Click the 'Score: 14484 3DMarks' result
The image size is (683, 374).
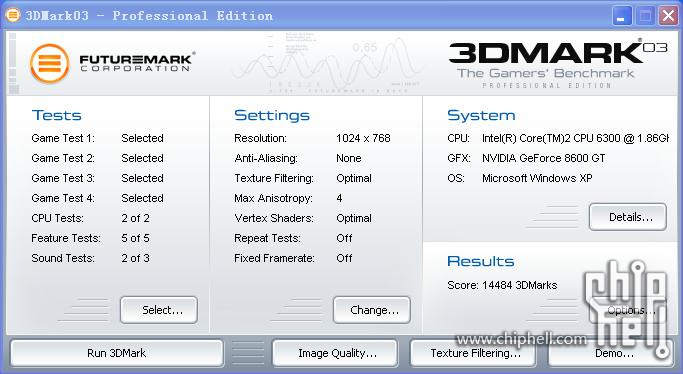point(502,286)
